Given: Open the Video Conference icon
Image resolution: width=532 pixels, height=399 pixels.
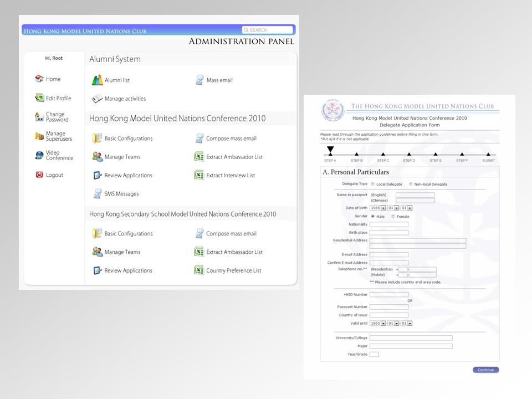Looking at the screenshot, I should tap(39, 156).
